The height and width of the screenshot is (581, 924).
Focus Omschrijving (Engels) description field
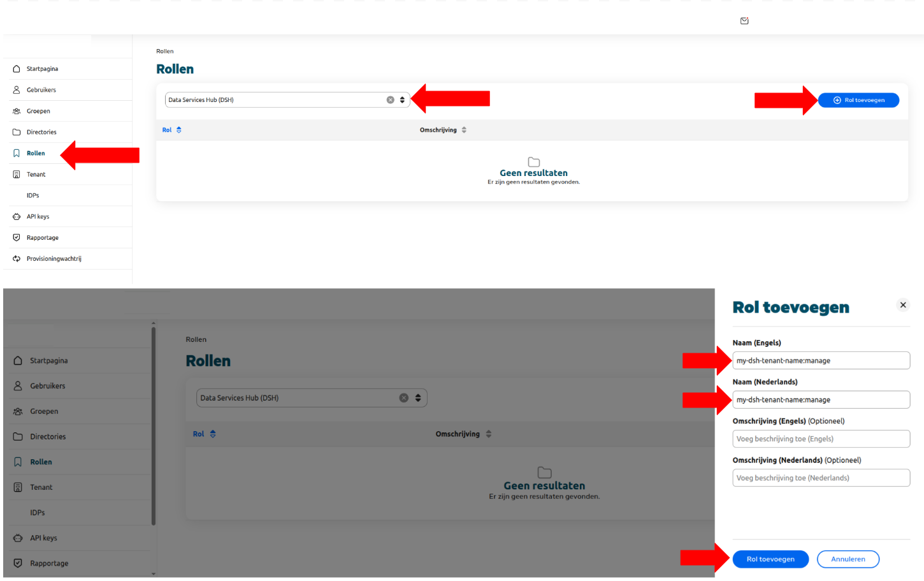point(821,439)
